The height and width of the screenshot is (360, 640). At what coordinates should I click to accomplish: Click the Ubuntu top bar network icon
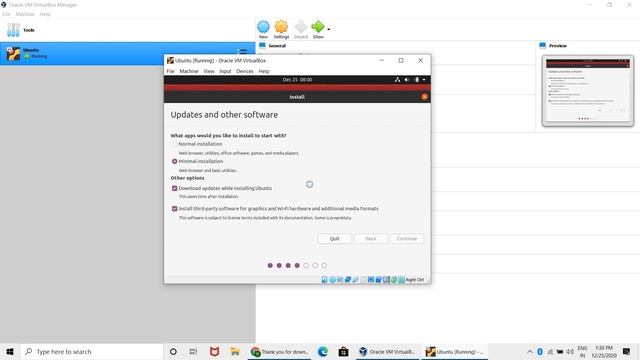tap(397, 80)
